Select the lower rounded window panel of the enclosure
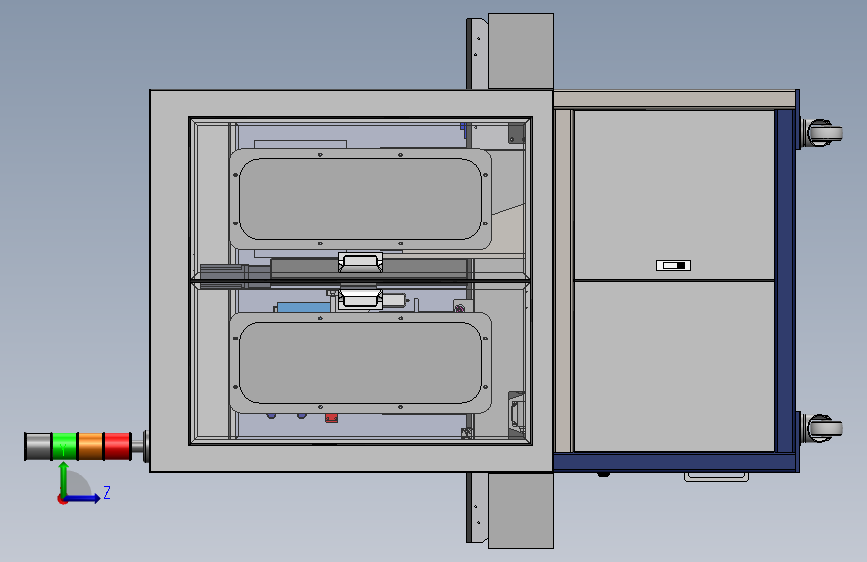 [x=361, y=363]
